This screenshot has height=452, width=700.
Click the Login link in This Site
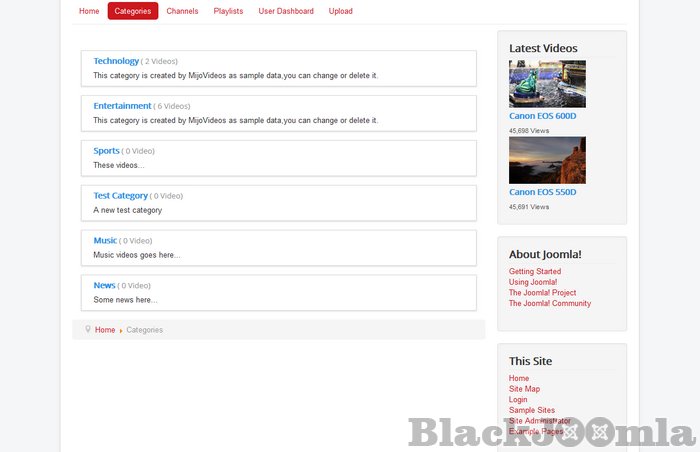pyautogui.click(x=518, y=399)
